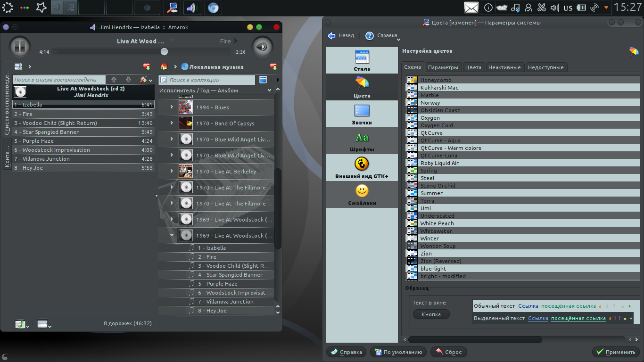Viewport: 644px width, 362px height.
Task: Switch to the Параметры tab
Action: click(x=443, y=67)
